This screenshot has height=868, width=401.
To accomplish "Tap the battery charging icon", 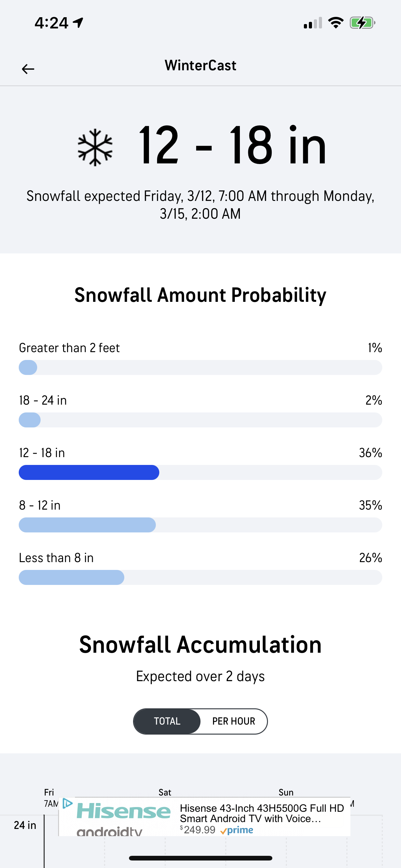I will (x=362, y=23).
